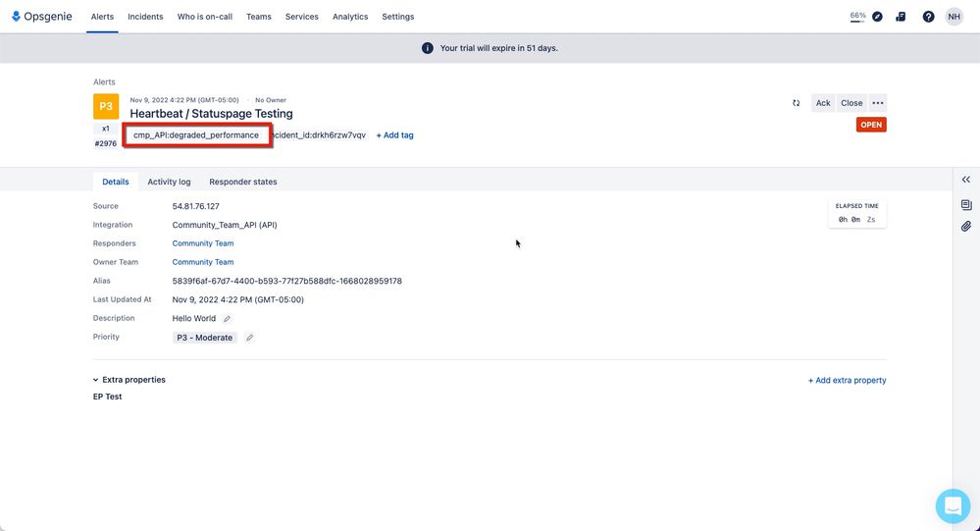Click the Opsgenie logo

pyautogui.click(x=42, y=17)
